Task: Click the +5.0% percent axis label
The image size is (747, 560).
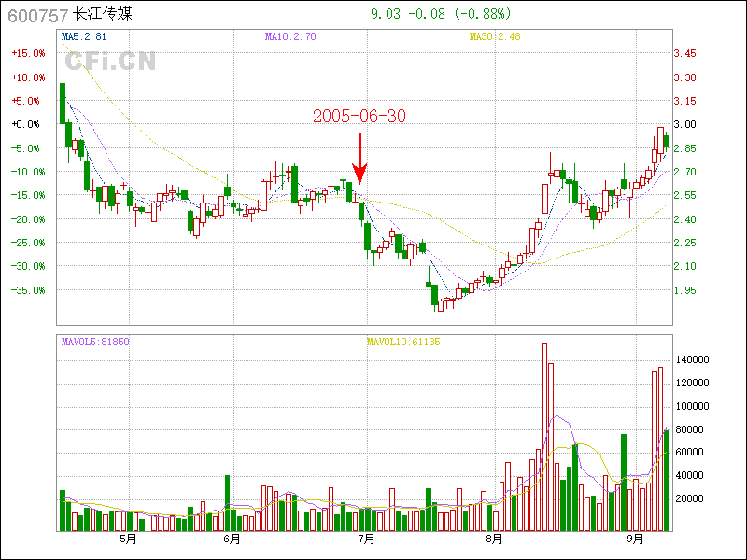Action: coord(26,101)
